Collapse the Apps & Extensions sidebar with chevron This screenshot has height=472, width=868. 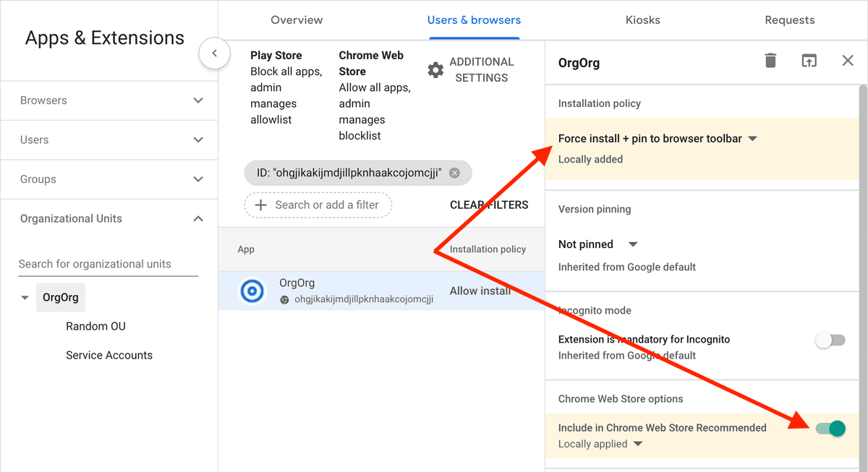click(214, 53)
